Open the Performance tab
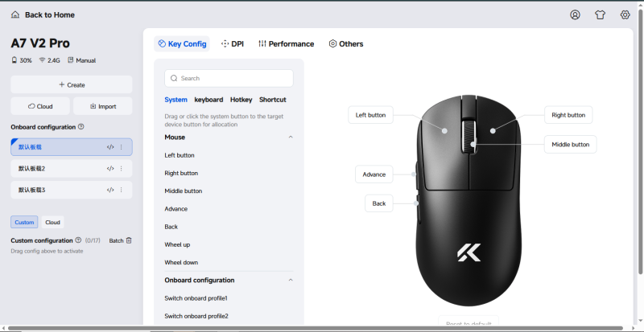Screen dimensions: 644x332 pyautogui.click(x=287, y=44)
